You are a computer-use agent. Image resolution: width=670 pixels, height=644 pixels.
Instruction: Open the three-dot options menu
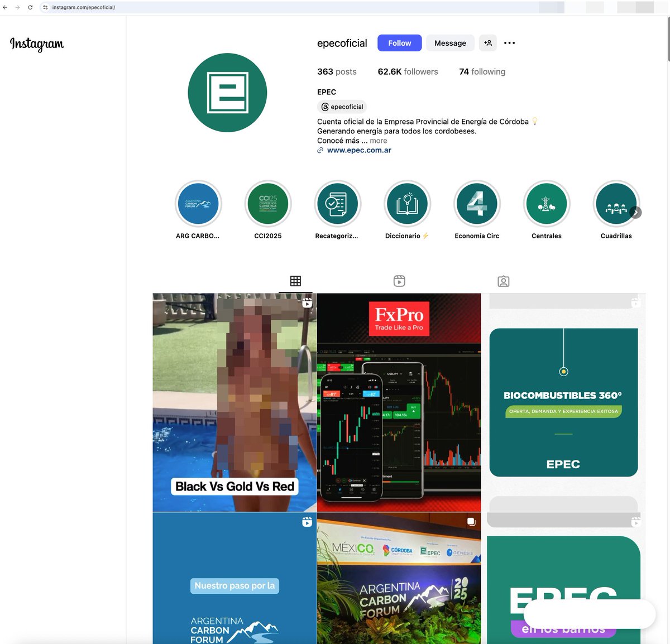pyautogui.click(x=509, y=42)
